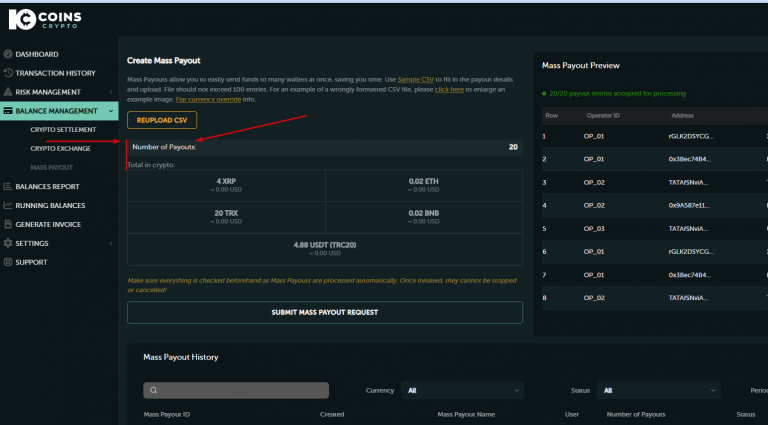Click the 4.88 USDT (TRC20) total
Viewport: 768px width, 425px height.
[325, 249]
